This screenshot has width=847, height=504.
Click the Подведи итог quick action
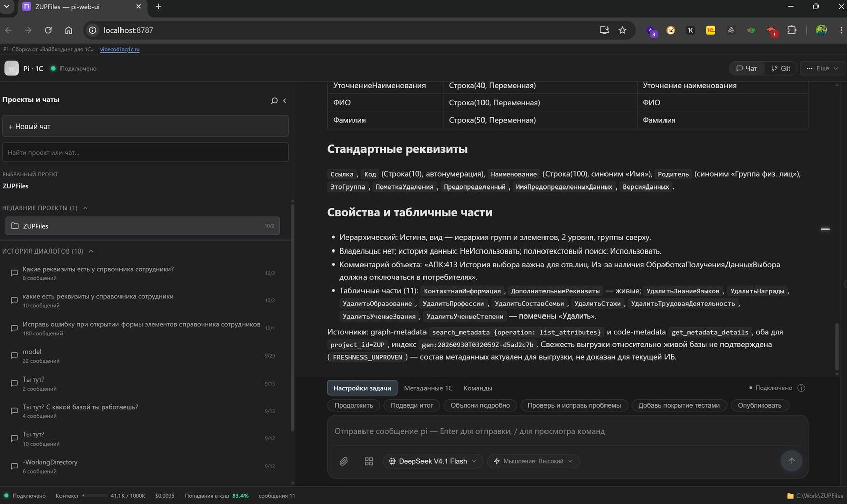(x=411, y=405)
